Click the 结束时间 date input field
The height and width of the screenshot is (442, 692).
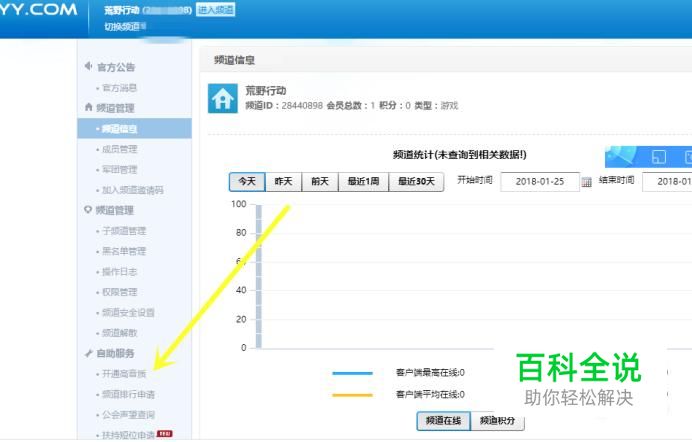pos(667,182)
